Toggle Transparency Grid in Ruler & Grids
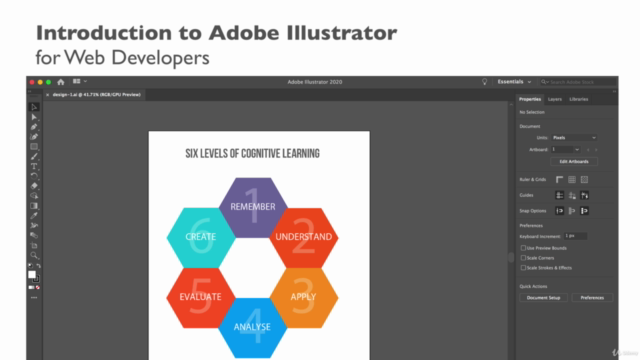640x360 pixels. click(584, 180)
